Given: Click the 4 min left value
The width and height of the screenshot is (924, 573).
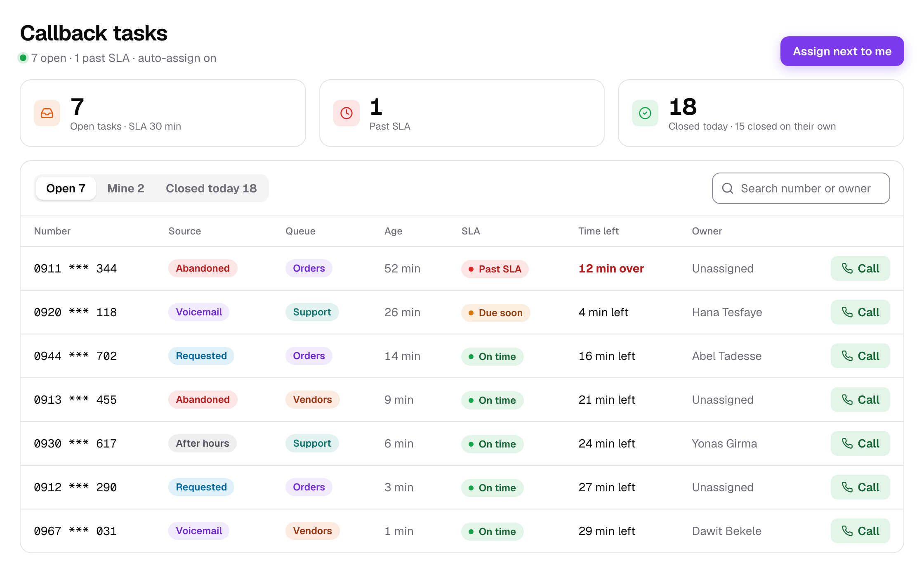Looking at the screenshot, I should pyautogui.click(x=603, y=312).
